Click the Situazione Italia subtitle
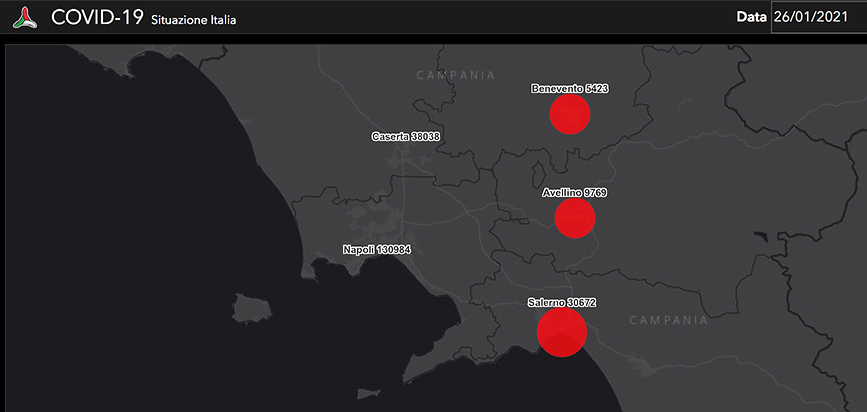This screenshot has width=867, height=412. [194, 20]
